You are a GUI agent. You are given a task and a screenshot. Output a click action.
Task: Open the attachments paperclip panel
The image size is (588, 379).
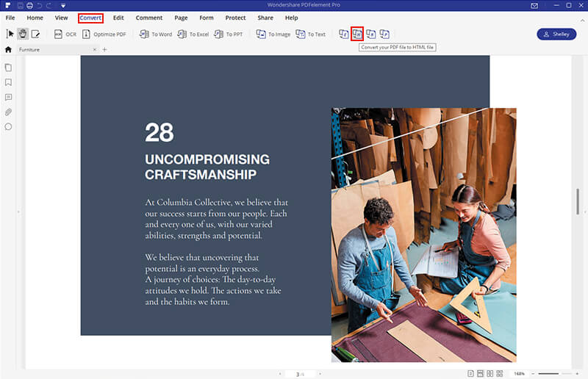(x=8, y=112)
